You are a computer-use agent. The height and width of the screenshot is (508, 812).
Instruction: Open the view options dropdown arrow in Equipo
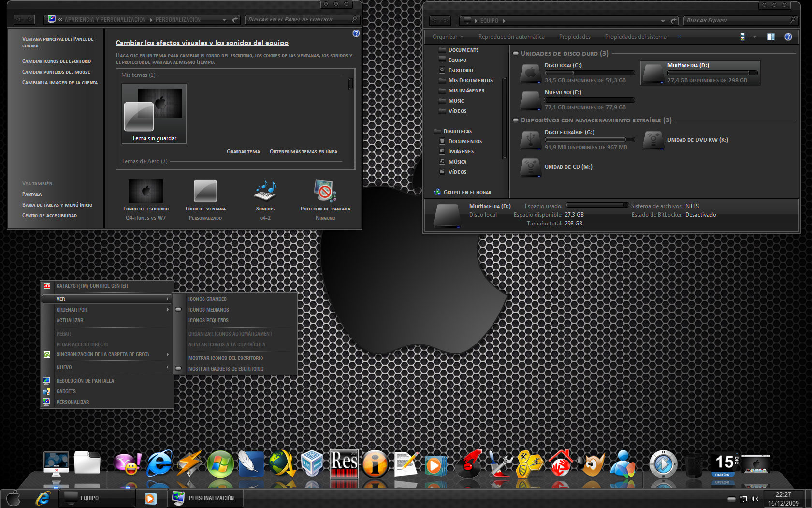click(x=754, y=37)
